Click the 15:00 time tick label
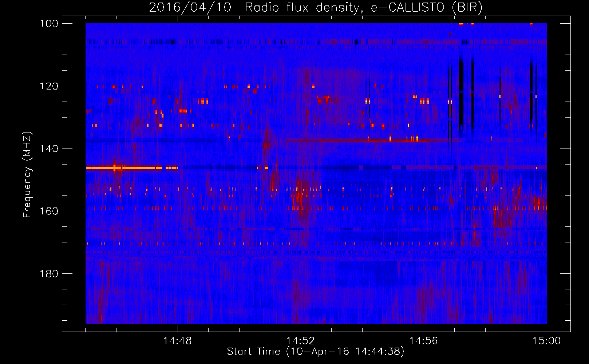This screenshot has width=589, height=364. click(547, 341)
